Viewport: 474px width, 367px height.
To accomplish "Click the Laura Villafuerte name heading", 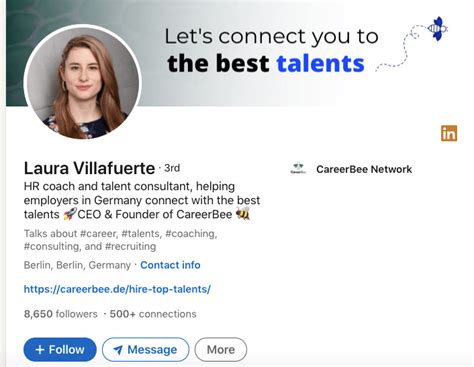I will [x=89, y=168].
